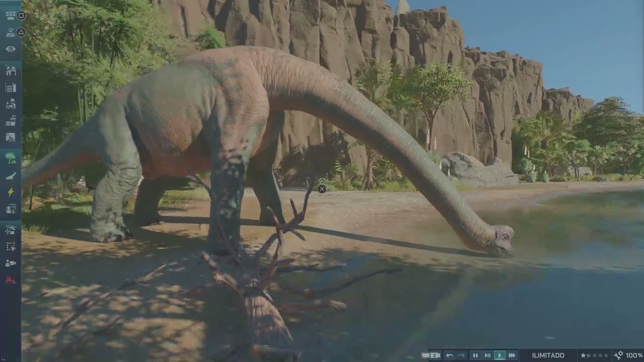The width and height of the screenshot is (644, 362).
Task: Select the nature and trees tool
Action: coord(11,159)
